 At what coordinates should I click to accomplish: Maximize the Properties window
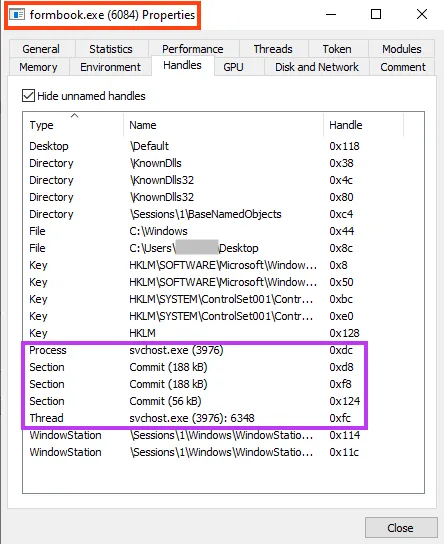[376, 15]
